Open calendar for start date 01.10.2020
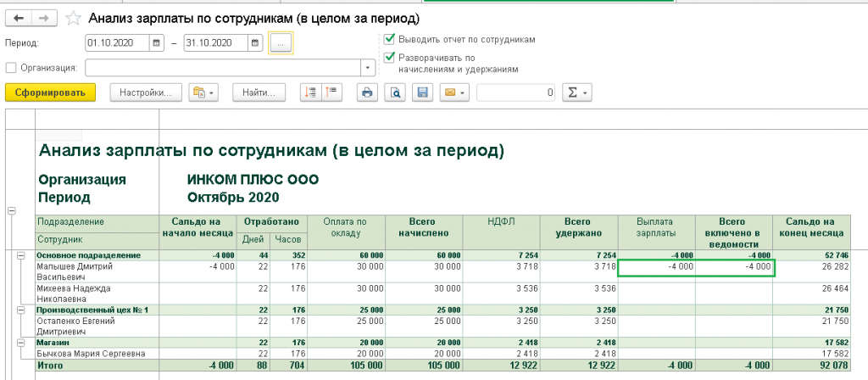 click(157, 42)
